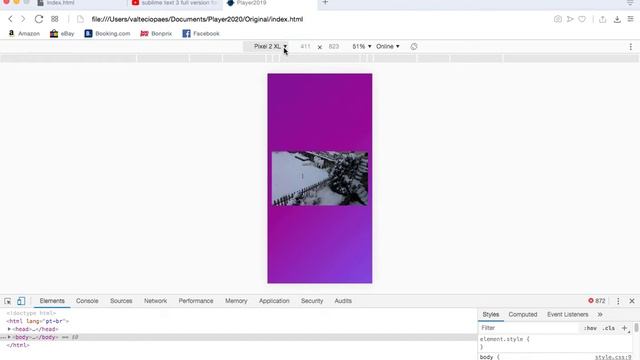Switch to the Elements panel tab

click(52, 301)
